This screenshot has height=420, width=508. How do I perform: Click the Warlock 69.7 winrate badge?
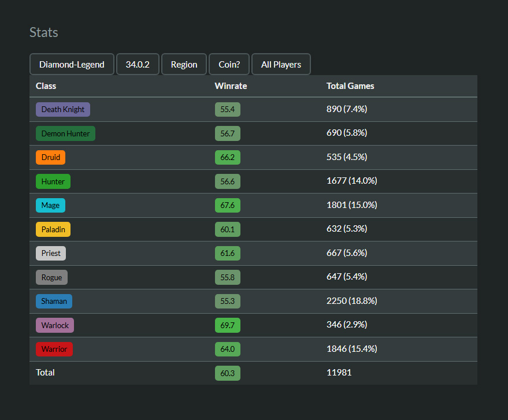point(227,325)
